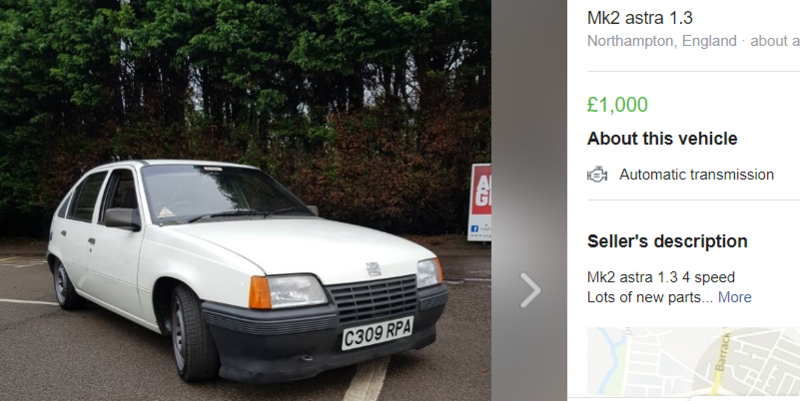The height and width of the screenshot is (401, 800).
Task: Click the Barrack road label on map
Action: 724,351
